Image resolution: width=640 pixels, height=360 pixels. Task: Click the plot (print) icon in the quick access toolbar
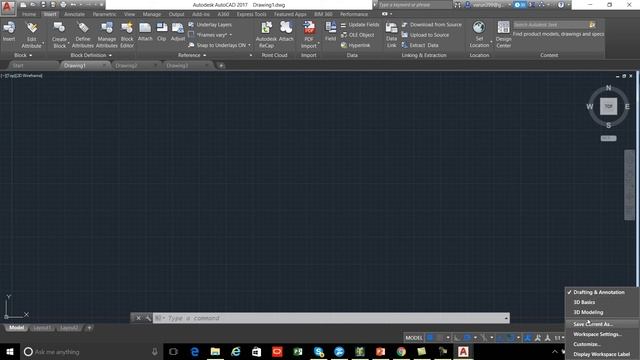click(63, 5)
